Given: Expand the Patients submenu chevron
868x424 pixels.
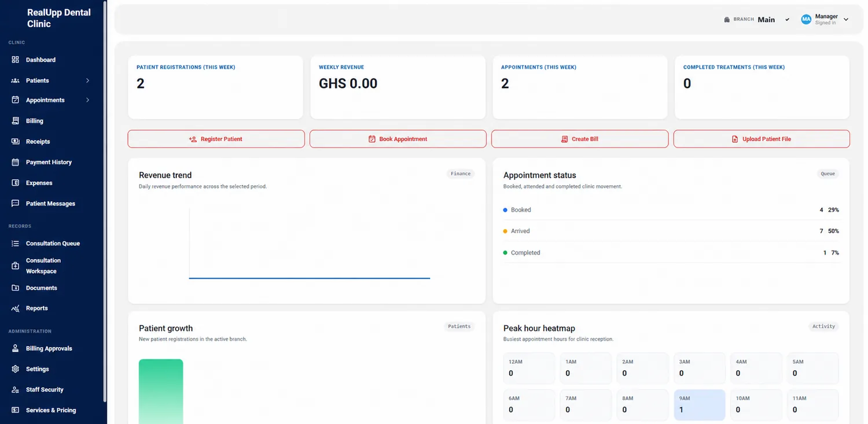Looking at the screenshot, I should (x=87, y=80).
